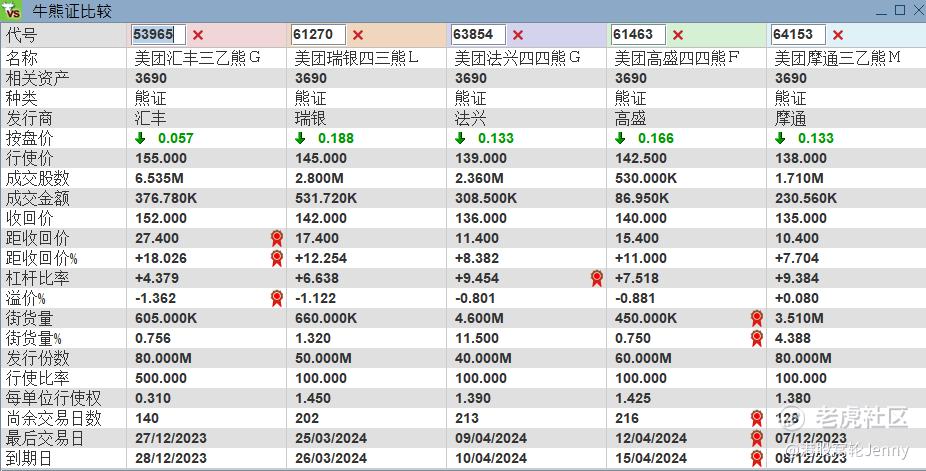Click distance-to-call value 17.400
Screen dimensions: 926x471
pyautogui.click(x=317, y=238)
